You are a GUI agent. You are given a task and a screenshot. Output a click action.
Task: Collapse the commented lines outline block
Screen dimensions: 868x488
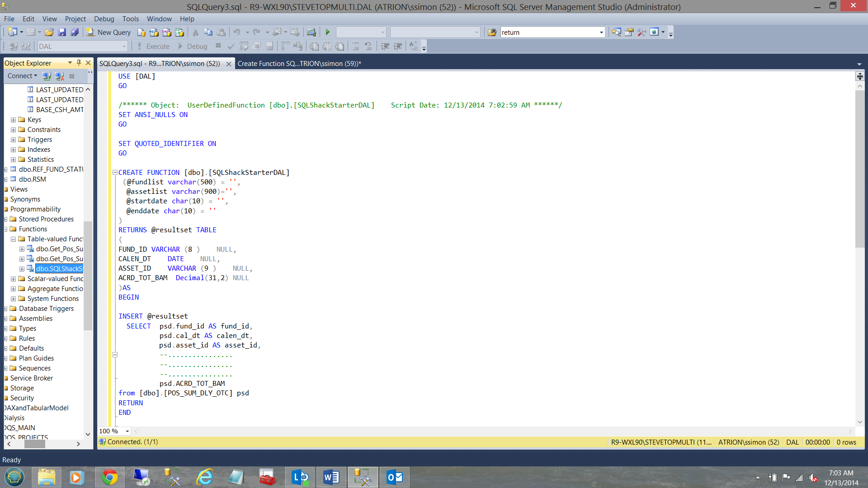(115, 355)
